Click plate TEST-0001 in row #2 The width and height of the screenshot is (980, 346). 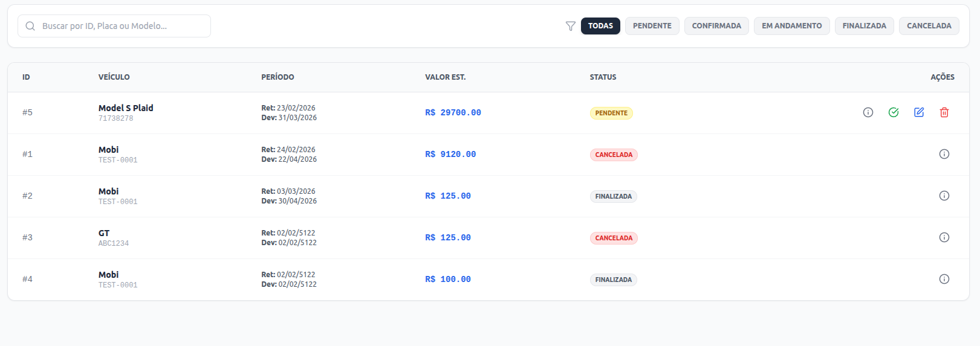118,202
